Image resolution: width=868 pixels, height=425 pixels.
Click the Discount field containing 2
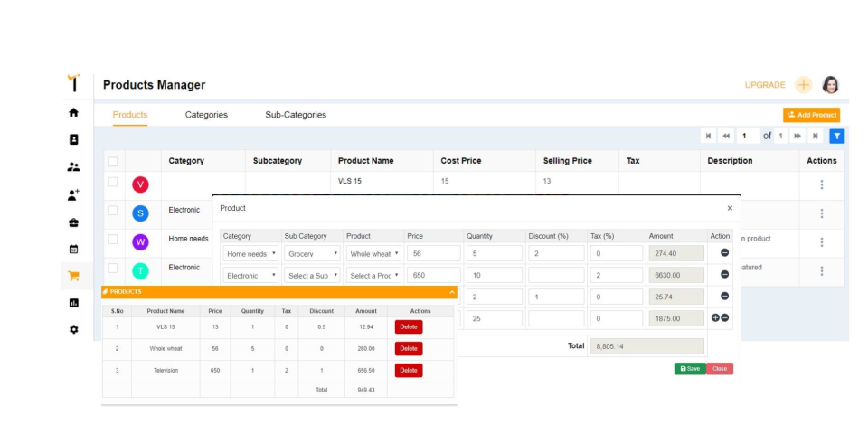556,253
